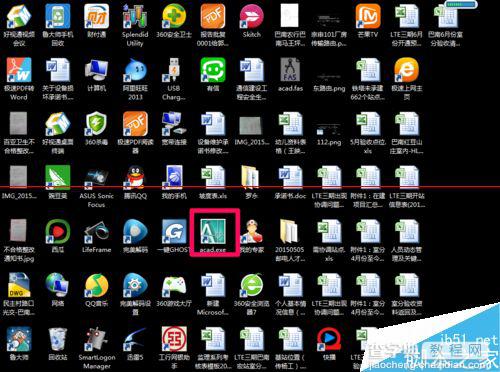Open ASUS Sonic Focus shortcut

tap(96, 179)
